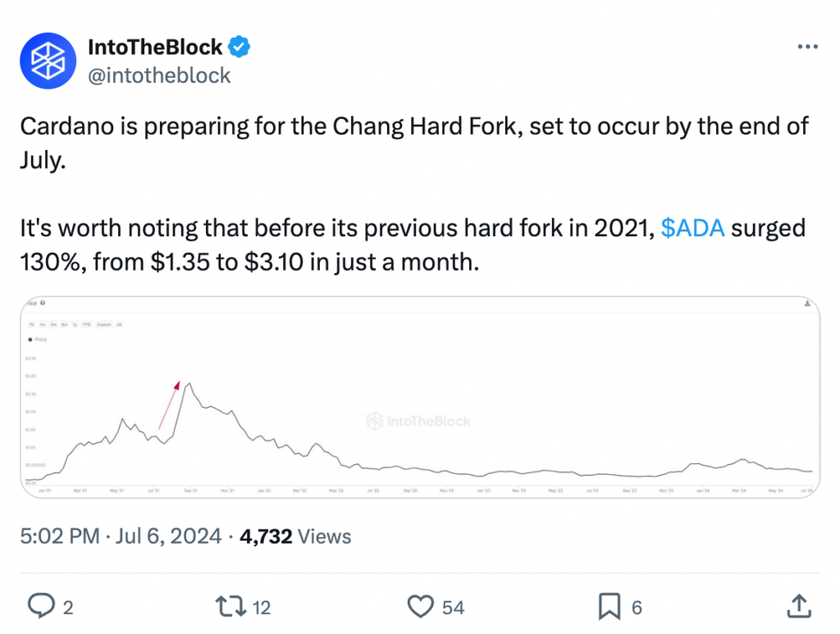
Task: Choose the Custom chart range
Action: pyautogui.click(x=104, y=325)
